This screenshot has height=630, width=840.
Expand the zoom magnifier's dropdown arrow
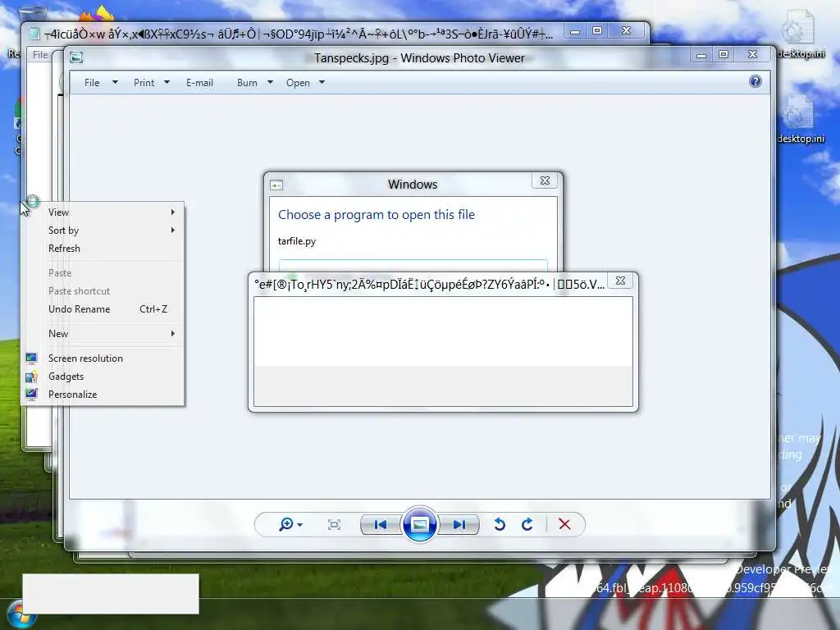[x=300, y=525]
